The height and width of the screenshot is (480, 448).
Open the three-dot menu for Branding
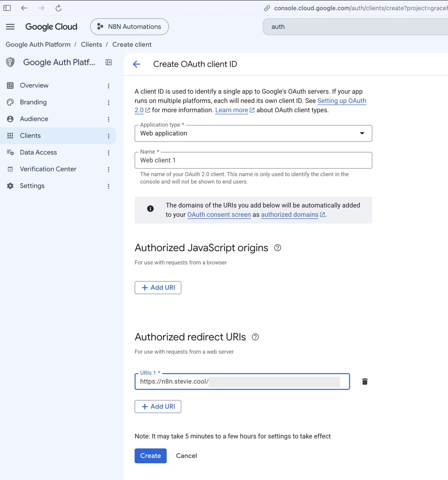[x=109, y=103]
